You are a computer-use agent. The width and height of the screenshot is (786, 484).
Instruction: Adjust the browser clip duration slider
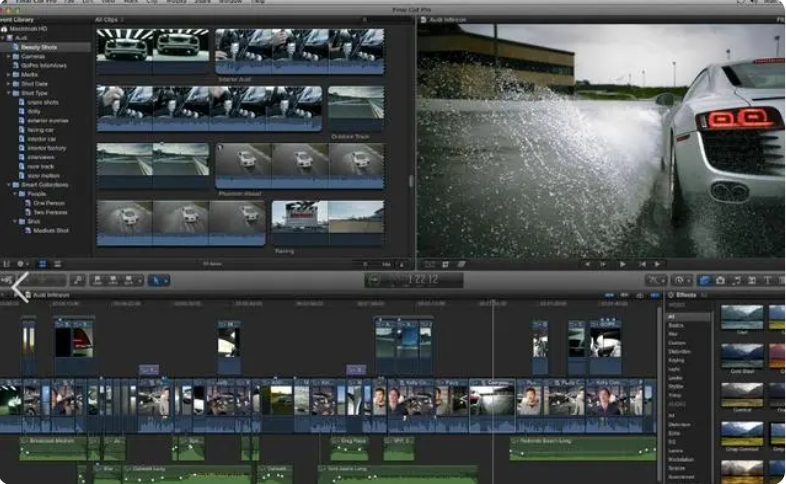pos(377,264)
